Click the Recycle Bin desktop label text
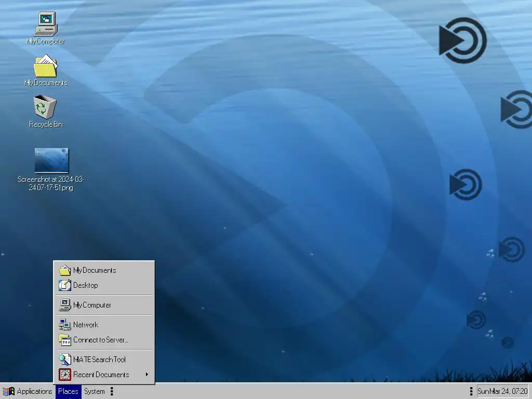532x399 pixels. click(46, 124)
